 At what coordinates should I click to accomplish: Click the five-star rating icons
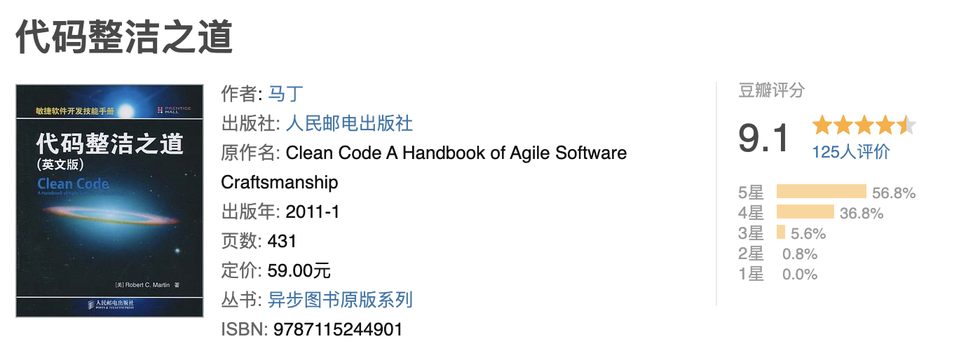point(864,126)
